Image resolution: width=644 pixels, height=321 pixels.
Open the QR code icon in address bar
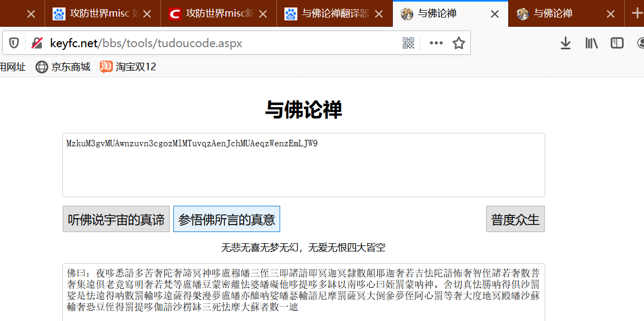pyautogui.click(x=408, y=43)
